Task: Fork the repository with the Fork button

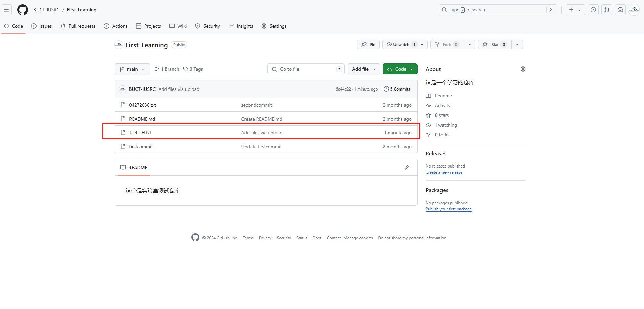Action: coord(447,44)
